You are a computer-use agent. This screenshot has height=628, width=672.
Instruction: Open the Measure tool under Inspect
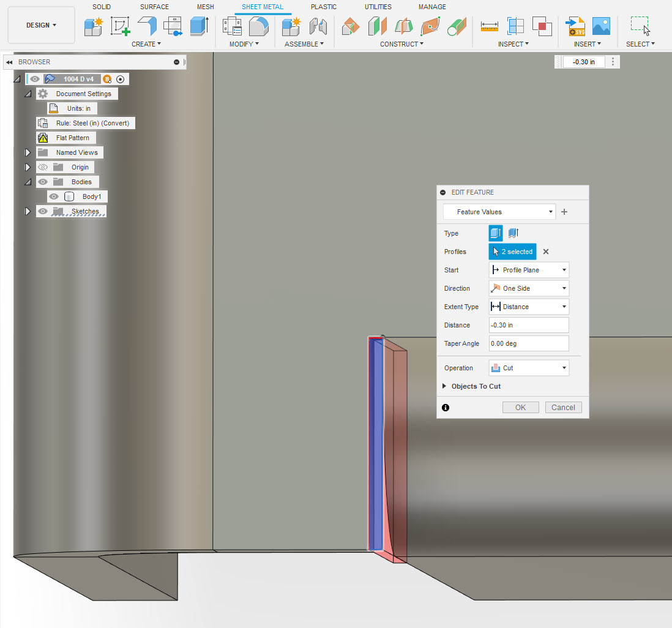pyautogui.click(x=490, y=26)
